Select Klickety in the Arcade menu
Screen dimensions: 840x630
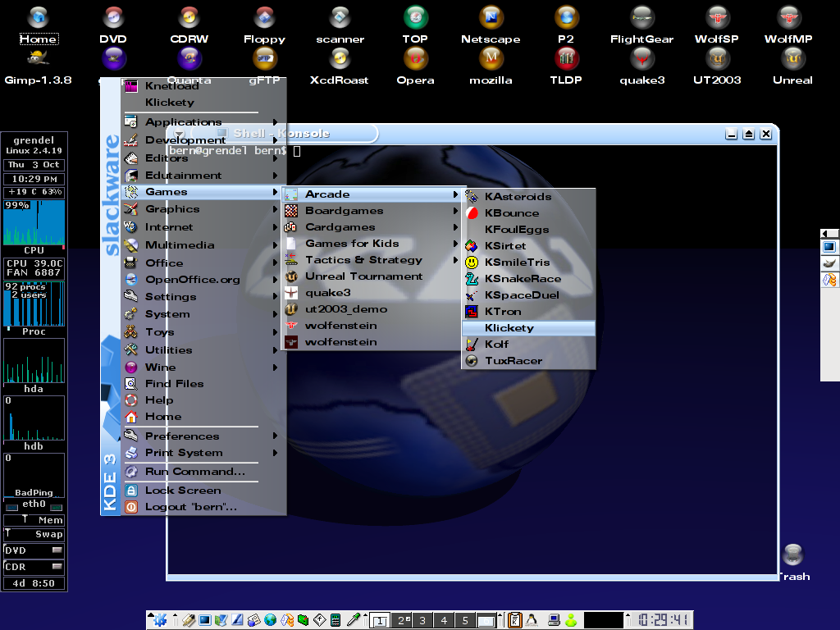(529, 328)
